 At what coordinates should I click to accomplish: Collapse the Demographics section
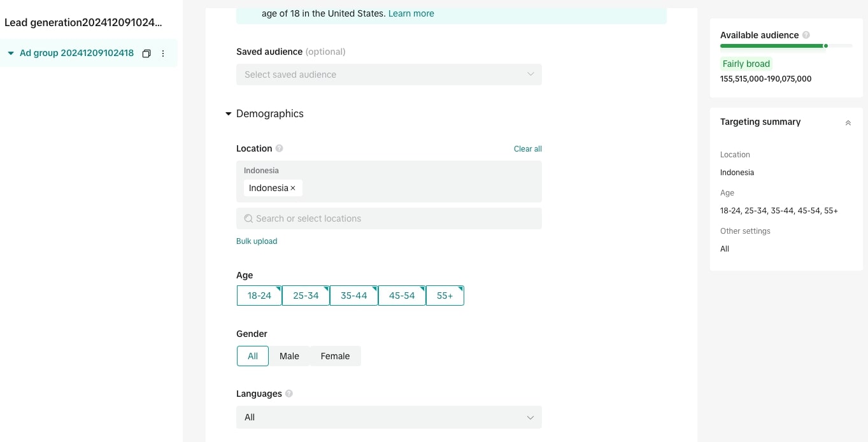tap(229, 114)
